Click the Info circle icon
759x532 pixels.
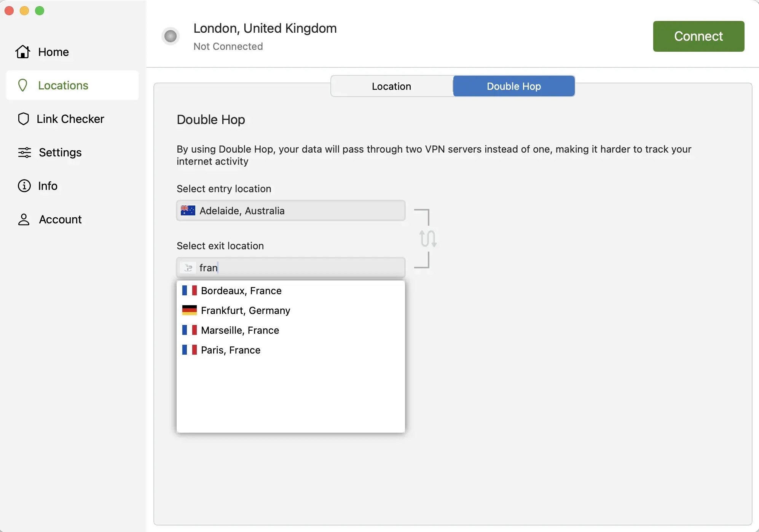coord(24,186)
